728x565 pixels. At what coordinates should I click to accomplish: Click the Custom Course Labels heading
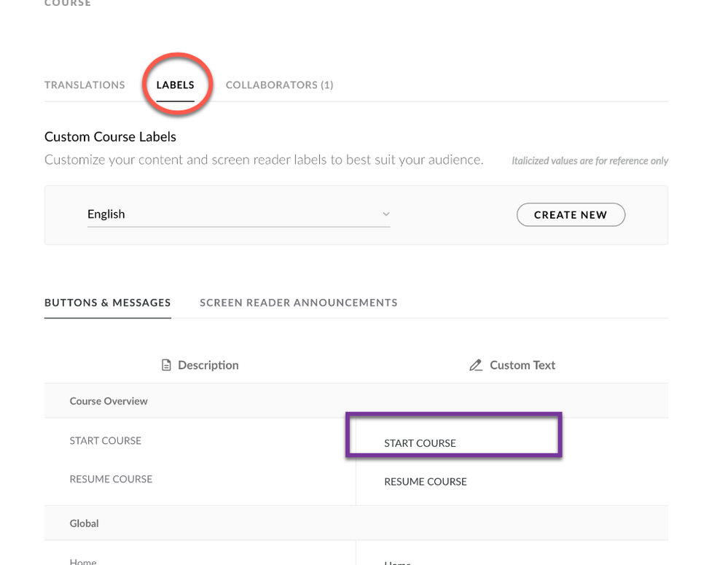[110, 136]
